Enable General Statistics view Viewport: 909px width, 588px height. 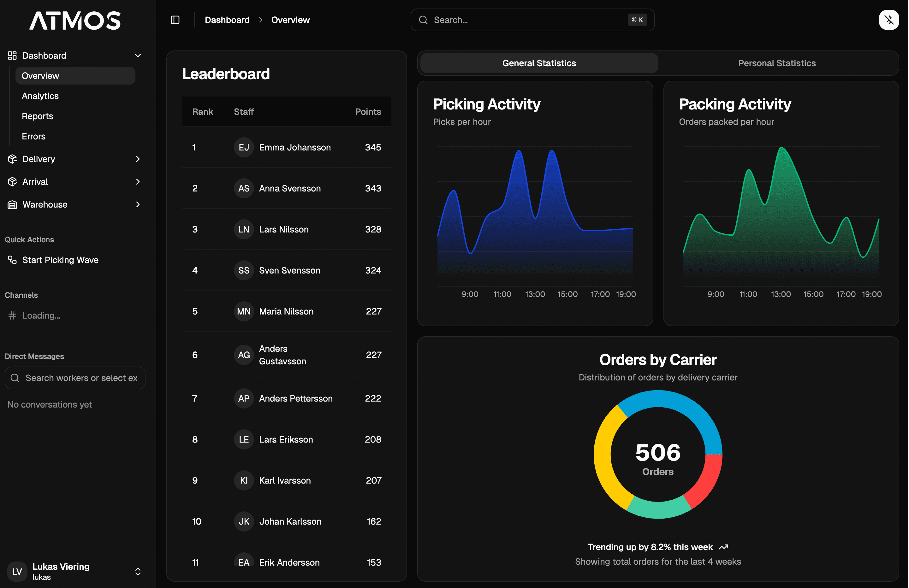[x=538, y=63]
